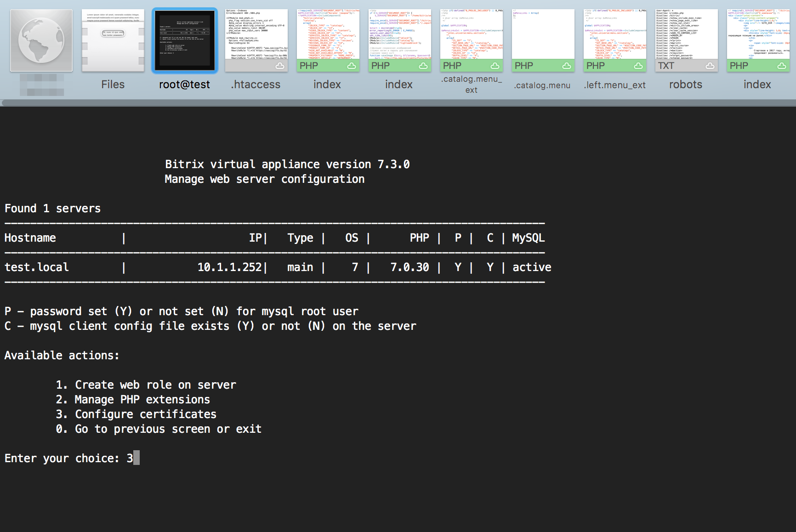Screen dimensions: 796x532
Task: Click cloud icon on .left.menu_ext thumbnail
Action: click(638, 66)
